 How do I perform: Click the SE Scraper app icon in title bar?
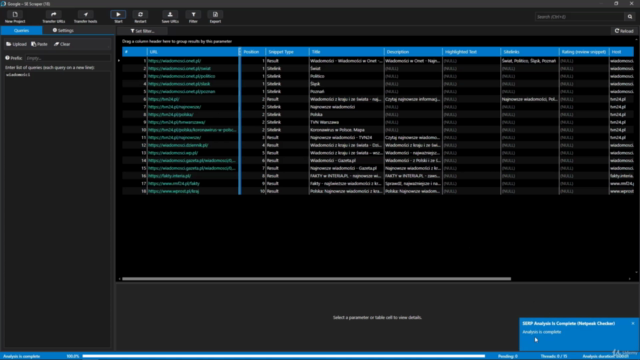click(x=3, y=4)
